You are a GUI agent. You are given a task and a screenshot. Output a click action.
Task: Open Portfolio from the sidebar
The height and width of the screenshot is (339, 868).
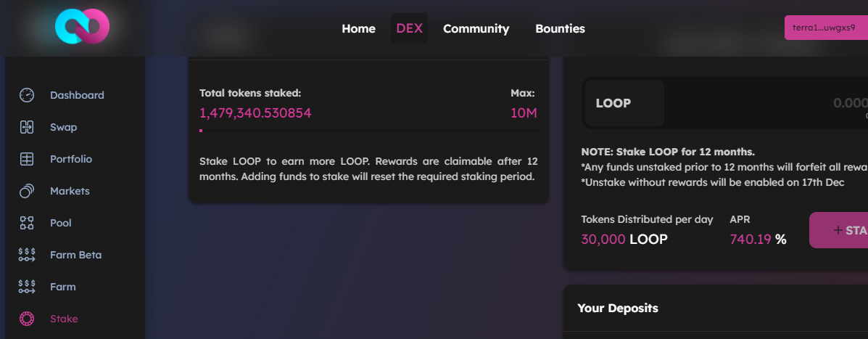pyautogui.click(x=71, y=159)
